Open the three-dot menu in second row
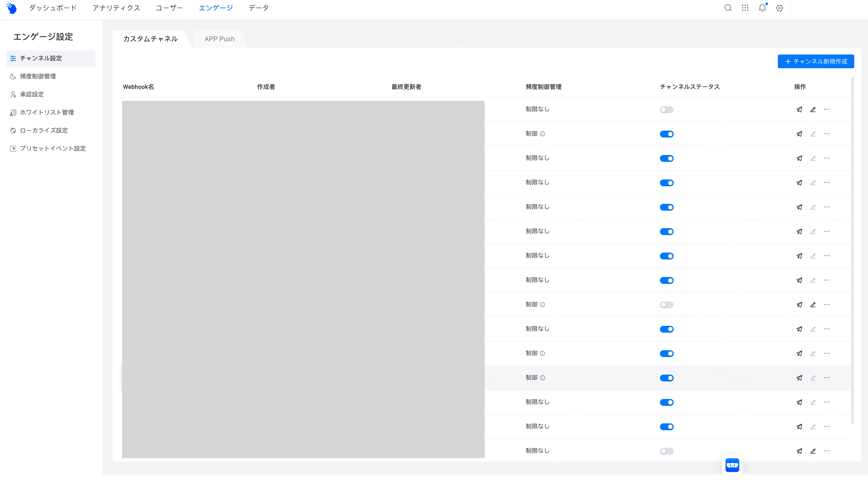Screen dimensions: 868x480 tap(827, 134)
